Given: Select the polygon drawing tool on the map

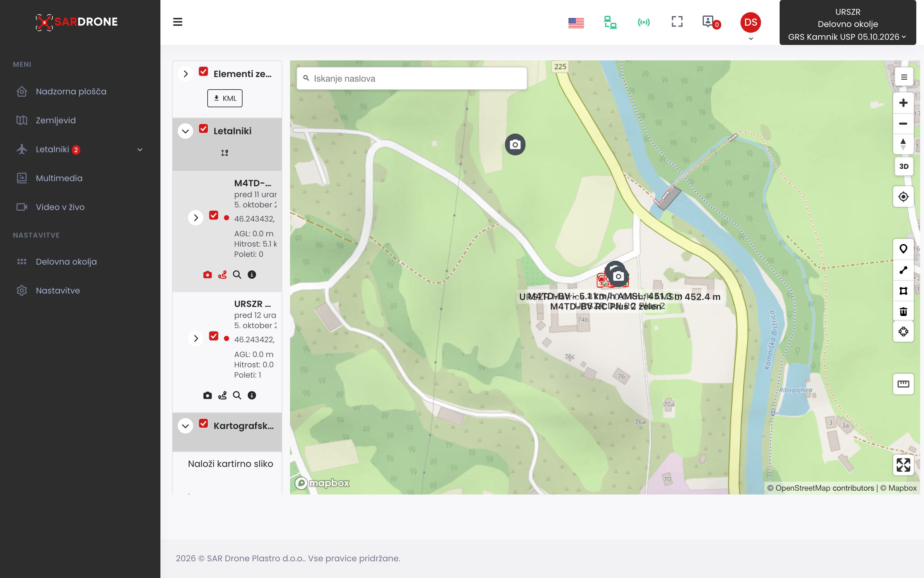Looking at the screenshot, I should click(903, 291).
